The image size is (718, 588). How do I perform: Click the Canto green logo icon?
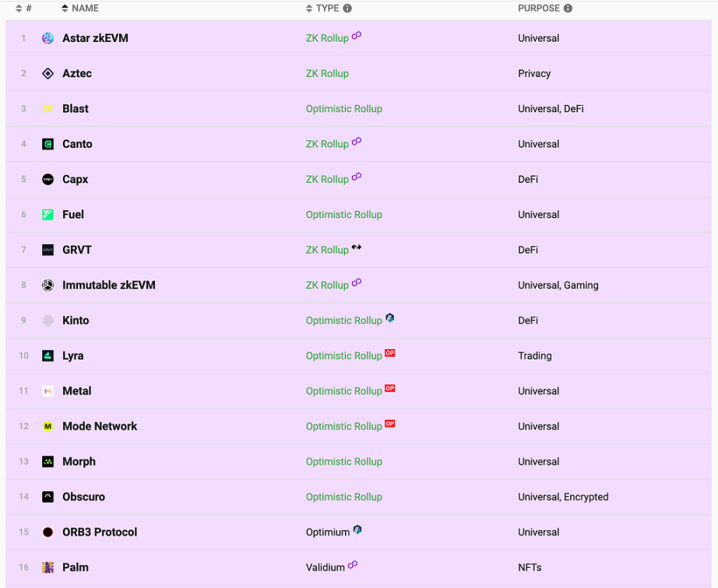coord(48,144)
